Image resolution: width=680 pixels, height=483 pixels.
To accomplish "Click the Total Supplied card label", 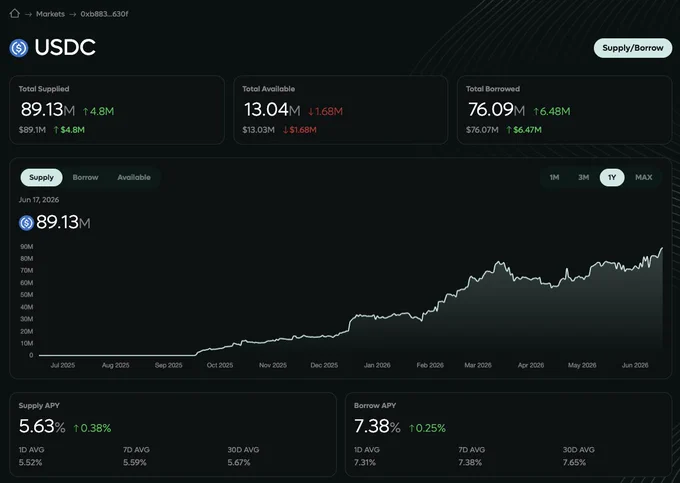I will (44, 89).
